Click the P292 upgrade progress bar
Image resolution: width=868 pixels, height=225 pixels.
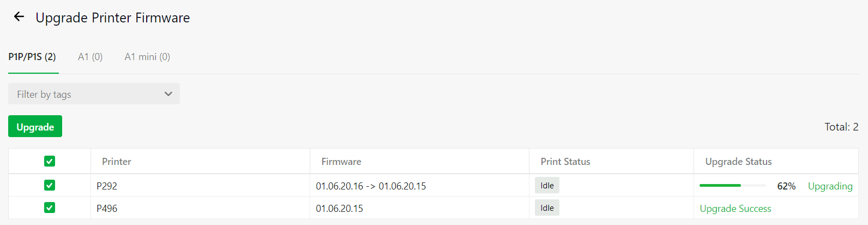733,186
